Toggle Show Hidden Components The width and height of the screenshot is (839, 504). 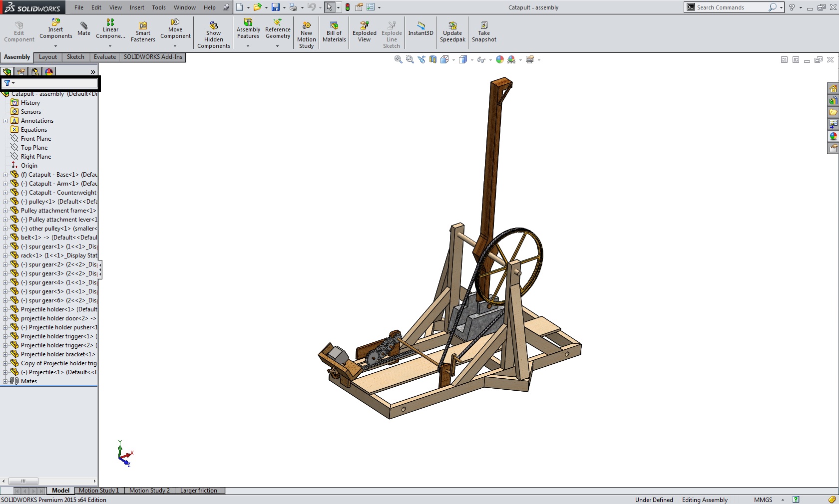click(213, 35)
